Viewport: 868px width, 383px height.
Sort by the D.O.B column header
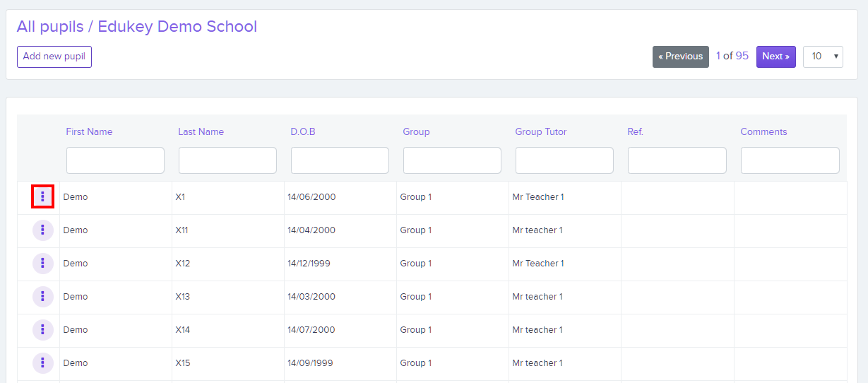click(303, 131)
